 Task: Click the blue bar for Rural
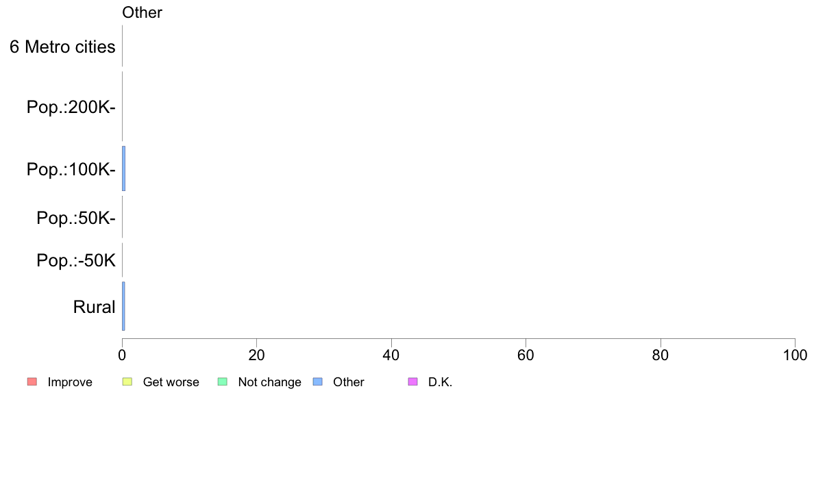(123, 306)
